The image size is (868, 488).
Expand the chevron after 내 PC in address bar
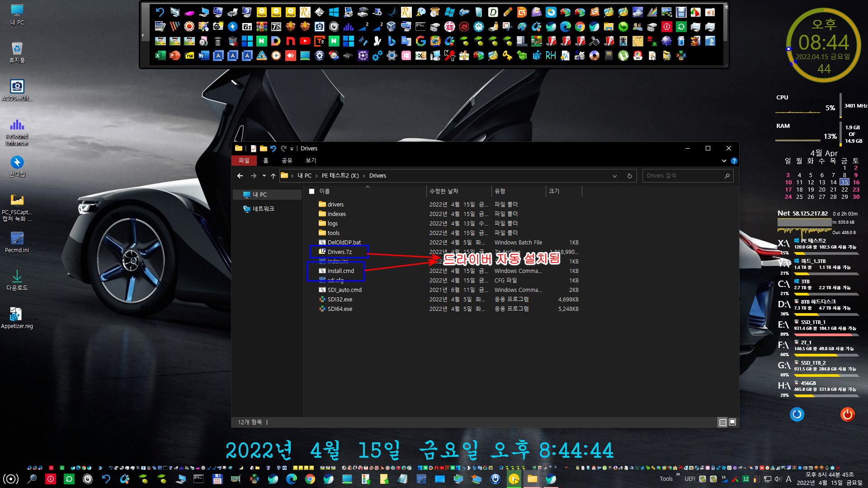pyautogui.click(x=316, y=176)
